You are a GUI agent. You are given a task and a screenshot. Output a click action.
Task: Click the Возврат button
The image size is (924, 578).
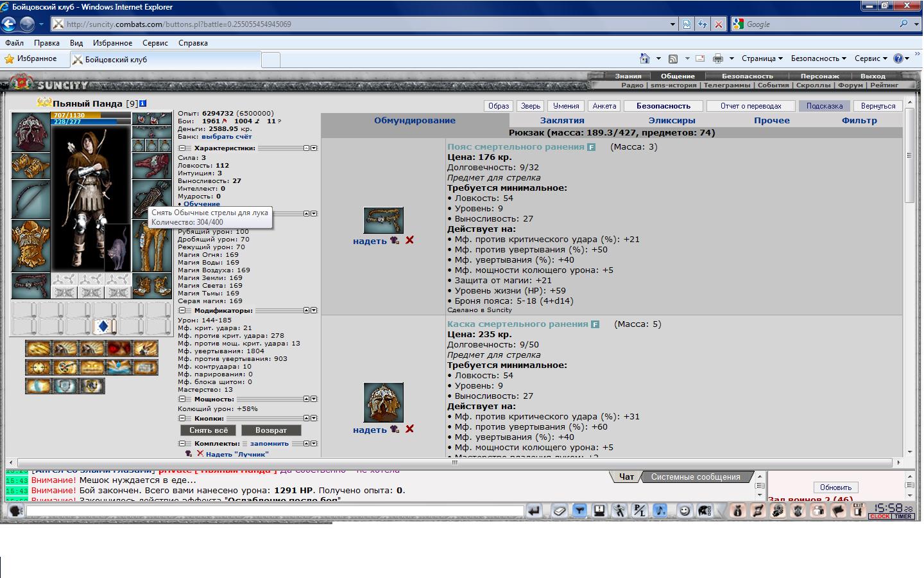pos(271,430)
